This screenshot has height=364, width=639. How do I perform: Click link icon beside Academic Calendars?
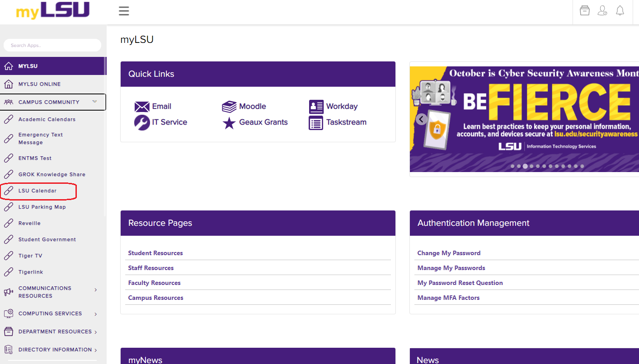tap(8, 119)
